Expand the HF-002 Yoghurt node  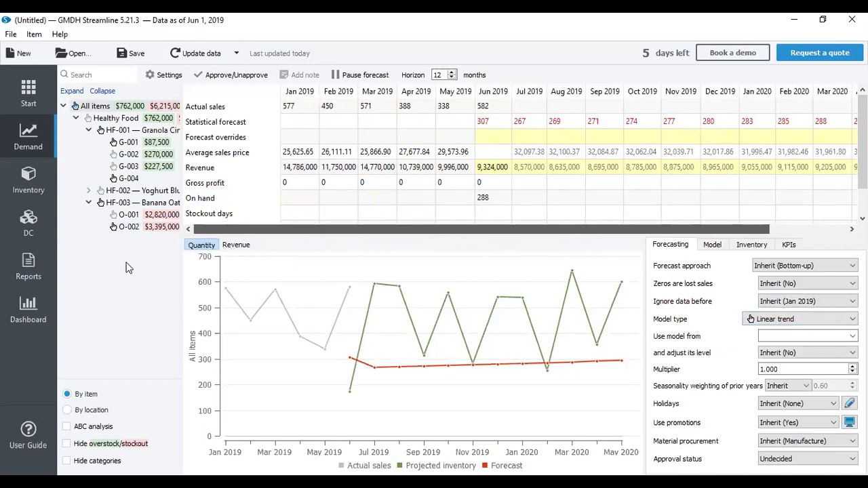(x=89, y=190)
